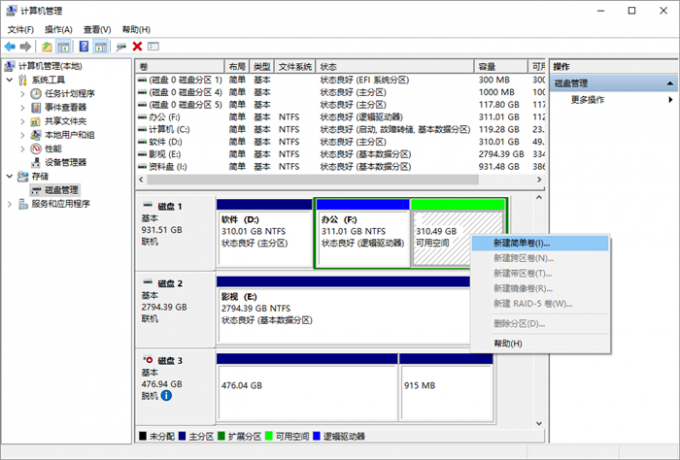Select the 计算机 (C:) volume list row

tap(340, 130)
